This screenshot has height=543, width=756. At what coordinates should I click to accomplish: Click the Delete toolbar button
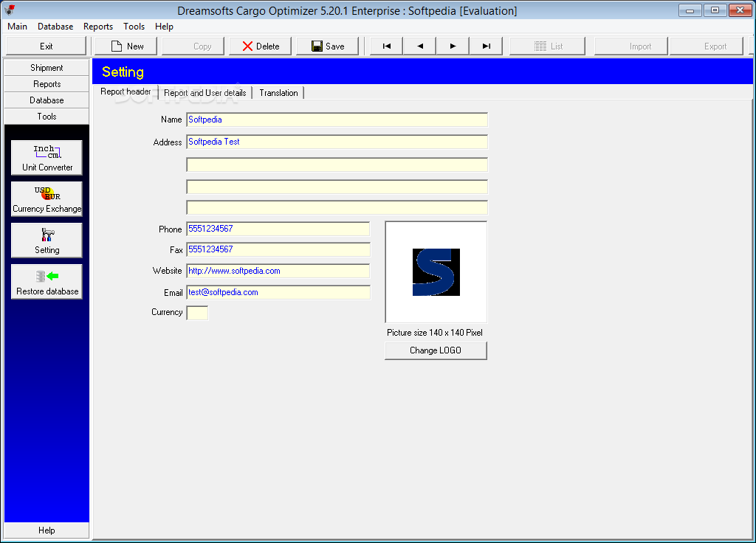tap(261, 46)
